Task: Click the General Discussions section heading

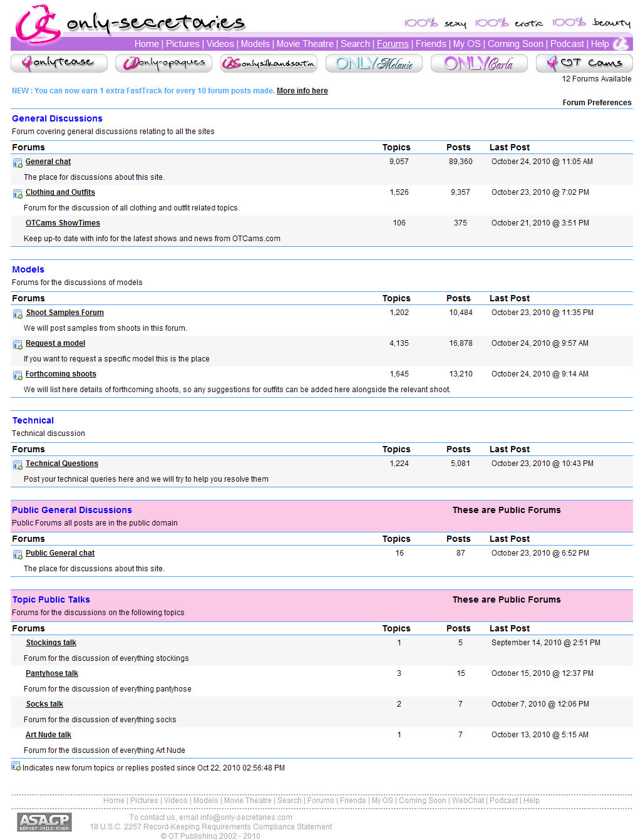Action: click(57, 118)
